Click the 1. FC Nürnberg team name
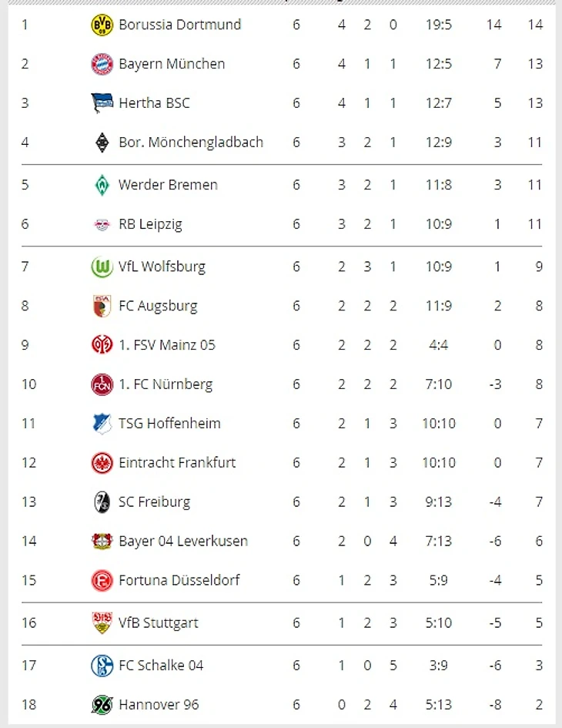The width and height of the screenshot is (562, 728). click(x=166, y=384)
